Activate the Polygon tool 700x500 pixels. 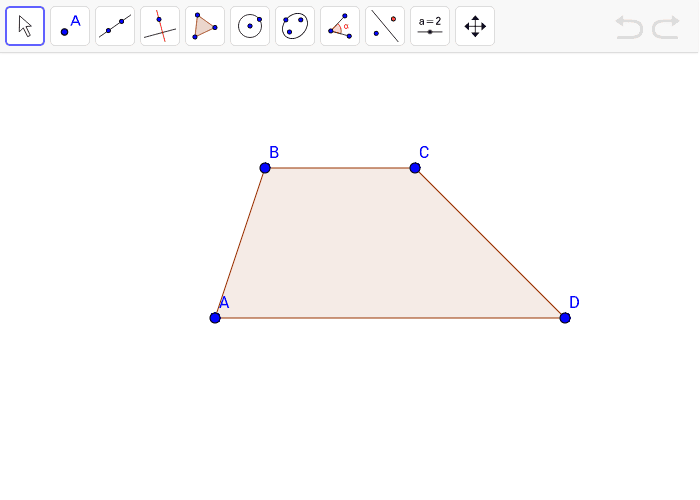tap(205, 26)
